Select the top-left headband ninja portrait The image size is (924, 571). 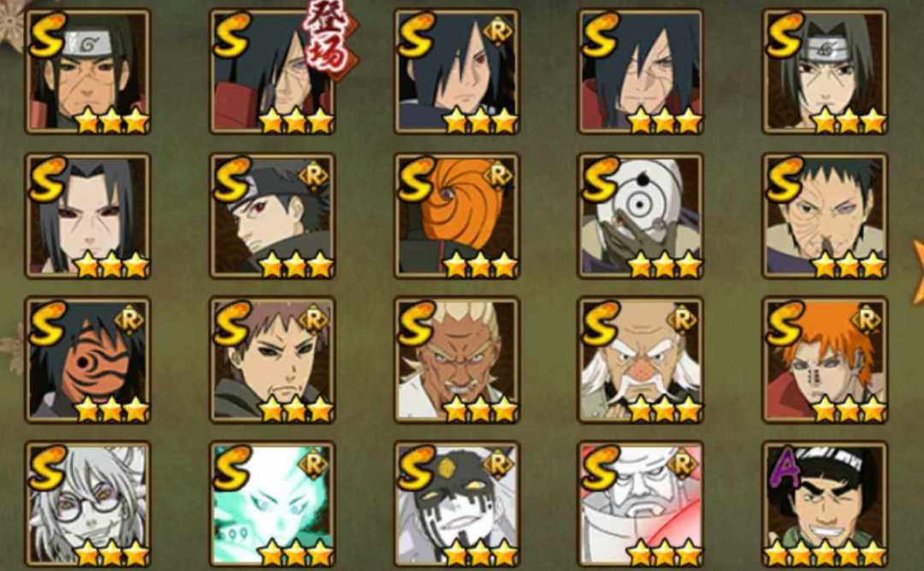point(88,71)
